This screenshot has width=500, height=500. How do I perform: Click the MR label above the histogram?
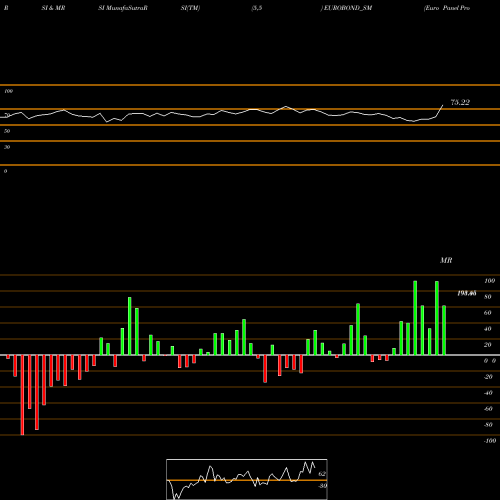[x=446, y=260]
